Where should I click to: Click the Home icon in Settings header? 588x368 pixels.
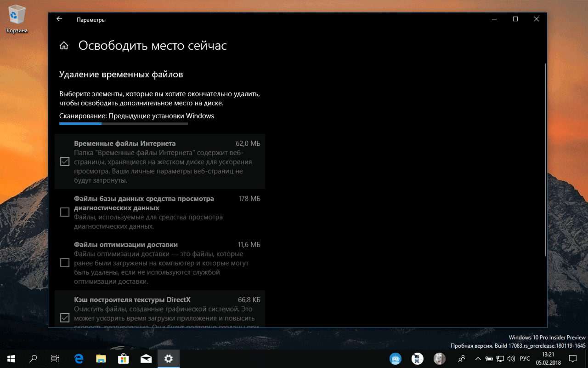point(63,45)
